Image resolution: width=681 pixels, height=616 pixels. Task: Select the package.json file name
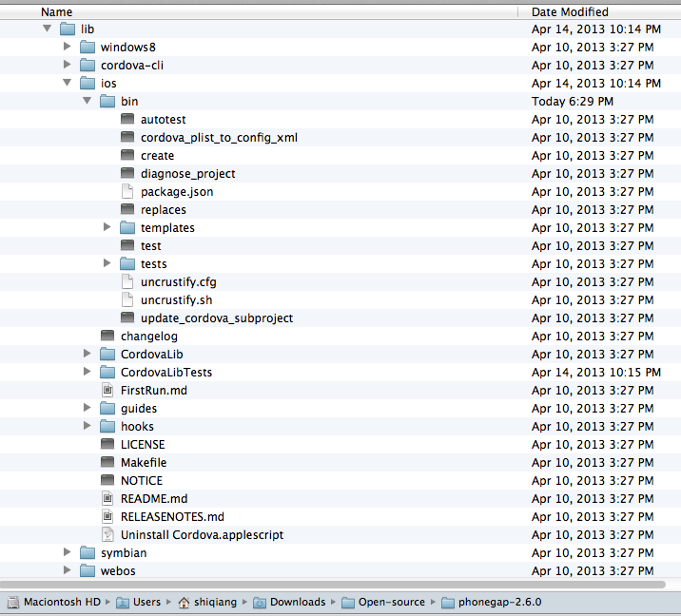pos(177,191)
